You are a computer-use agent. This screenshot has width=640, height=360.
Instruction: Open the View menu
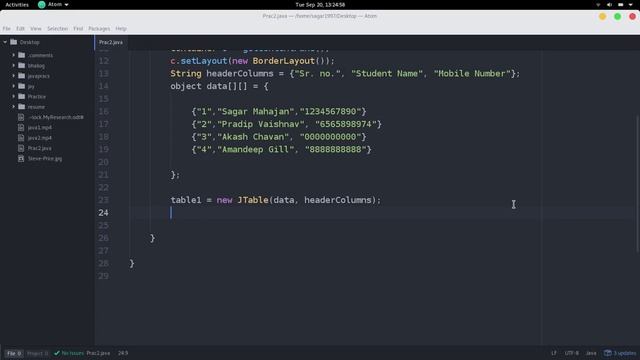click(36, 29)
